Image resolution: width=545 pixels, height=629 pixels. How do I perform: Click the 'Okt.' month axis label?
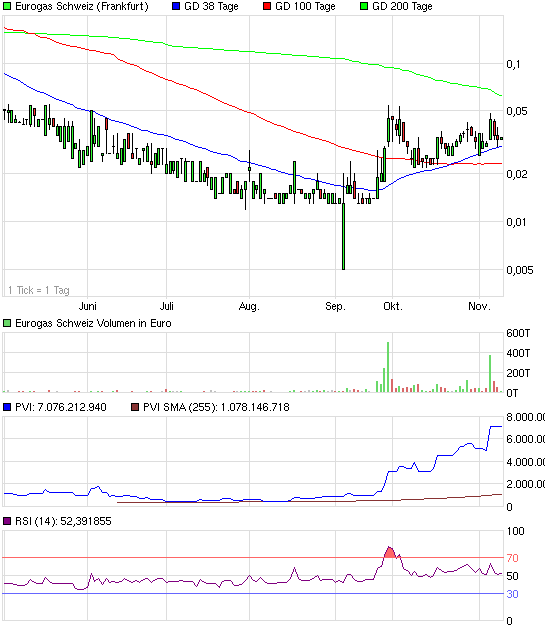393,306
